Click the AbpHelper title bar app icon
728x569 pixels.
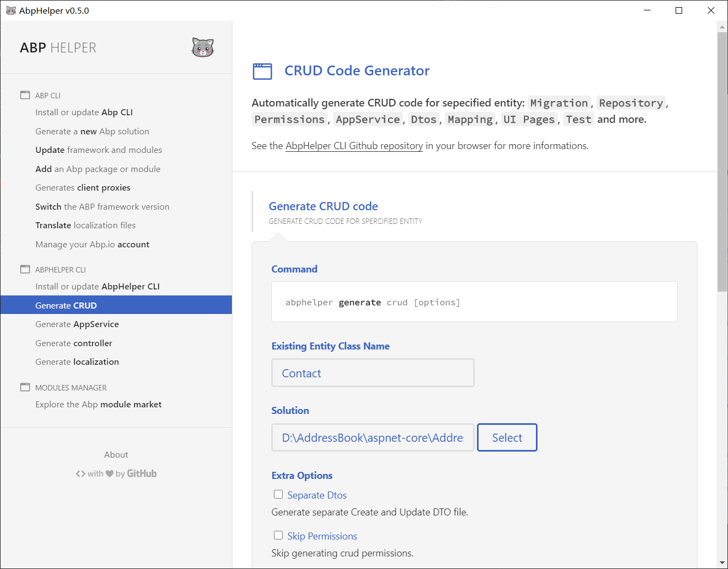tap(10, 10)
